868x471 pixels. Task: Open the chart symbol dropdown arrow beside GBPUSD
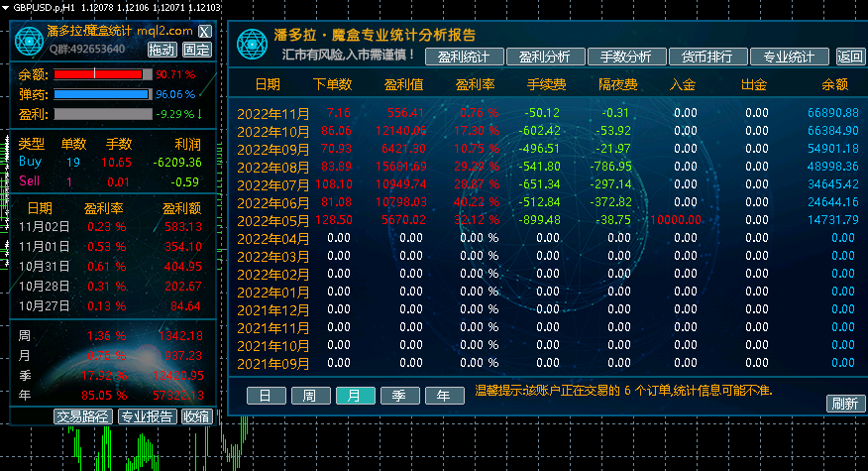[x=5, y=8]
